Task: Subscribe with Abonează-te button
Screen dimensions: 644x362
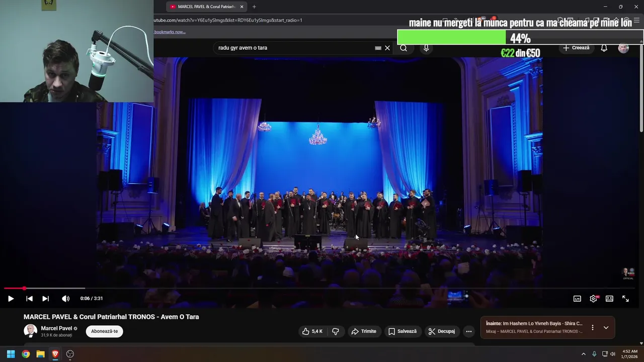Action: [x=105, y=331]
